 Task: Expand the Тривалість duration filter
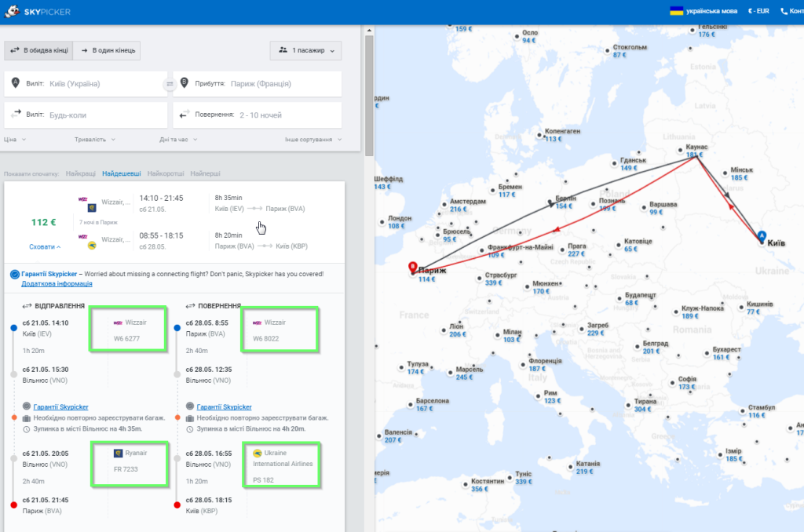point(95,140)
